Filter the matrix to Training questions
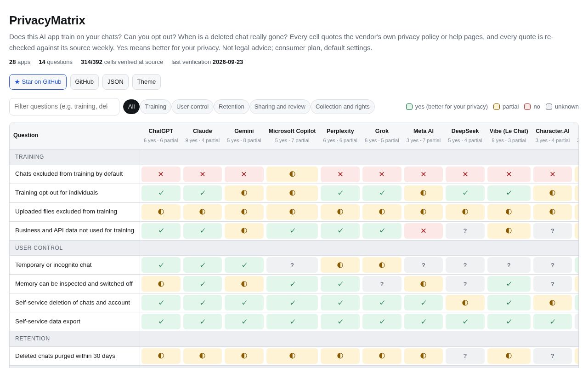Image resolution: width=588 pixels, height=368 pixels. [156, 107]
